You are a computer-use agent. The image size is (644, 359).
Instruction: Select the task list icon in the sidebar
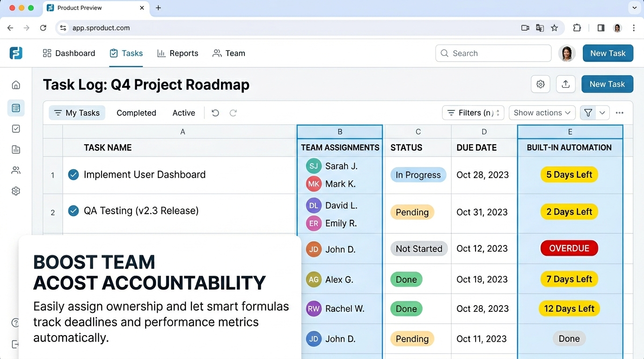point(16,108)
